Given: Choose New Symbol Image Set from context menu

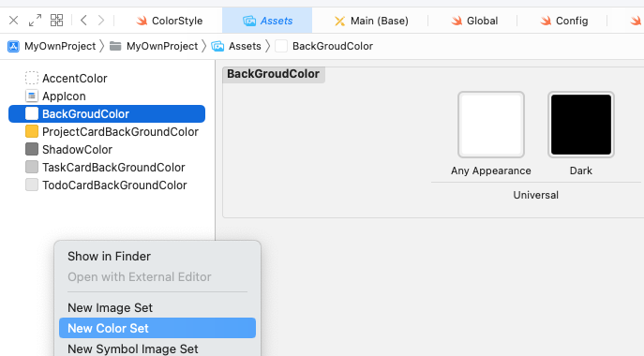Looking at the screenshot, I should (157, 349).
